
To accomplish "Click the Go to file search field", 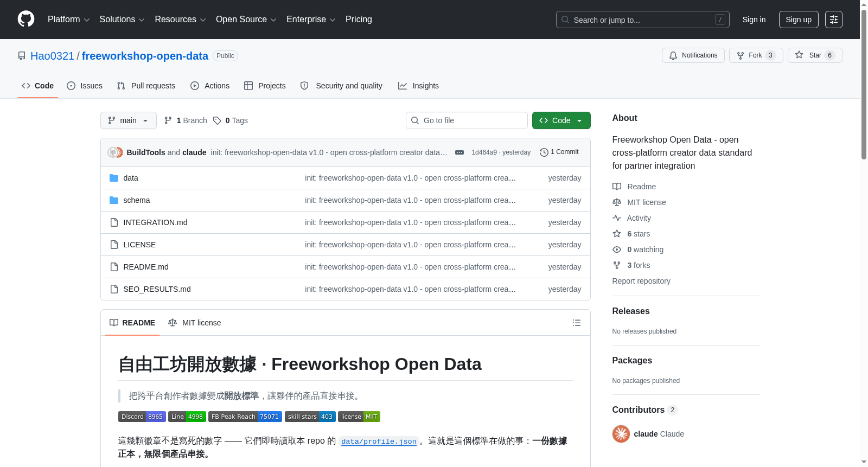I will click(x=467, y=120).
